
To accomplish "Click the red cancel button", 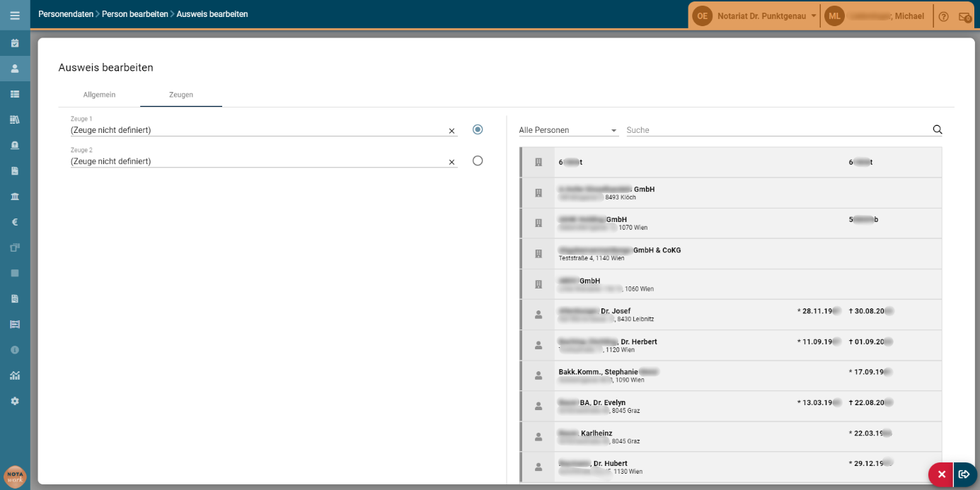I will (x=941, y=474).
